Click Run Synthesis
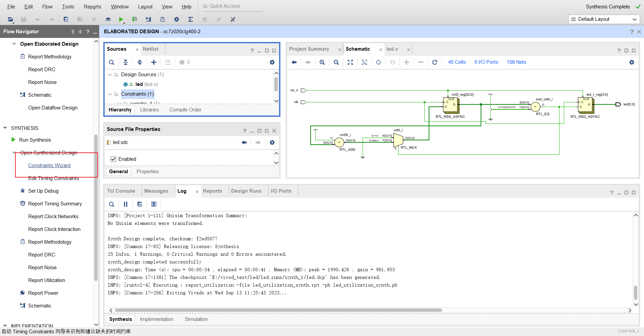The image size is (644, 336). click(x=35, y=140)
